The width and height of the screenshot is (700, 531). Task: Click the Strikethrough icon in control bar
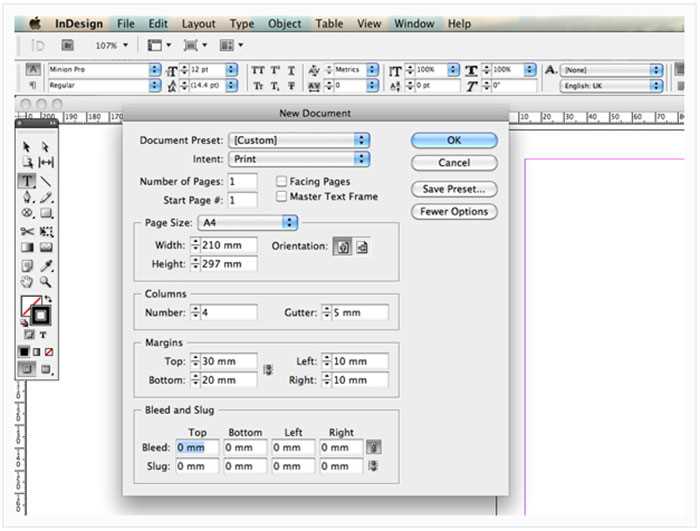point(291,85)
